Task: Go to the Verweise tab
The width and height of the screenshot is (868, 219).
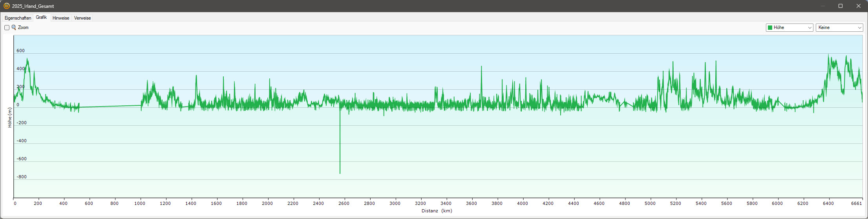Action: tap(82, 18)
